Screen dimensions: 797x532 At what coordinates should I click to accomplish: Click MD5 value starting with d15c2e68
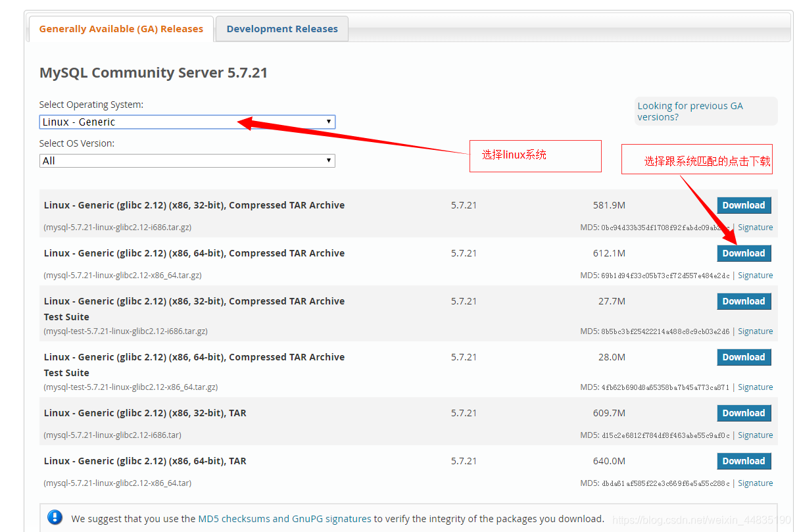coord(665,436)
